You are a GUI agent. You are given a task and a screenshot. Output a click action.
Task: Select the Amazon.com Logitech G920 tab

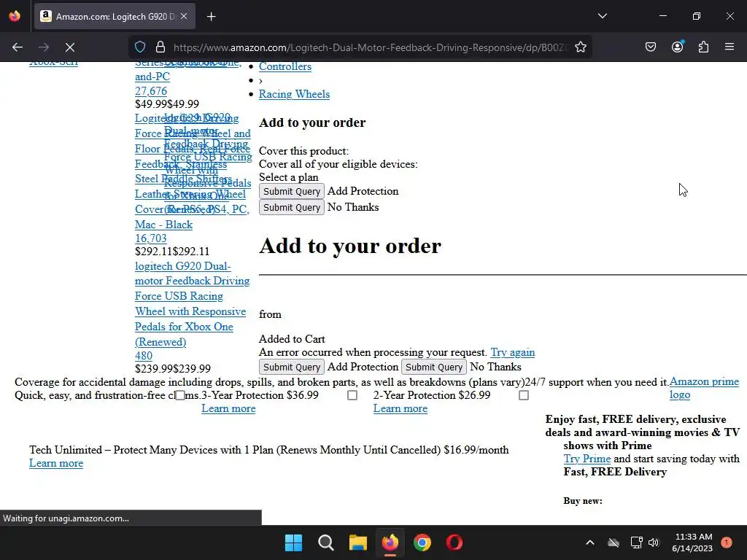tap(115, 16)
